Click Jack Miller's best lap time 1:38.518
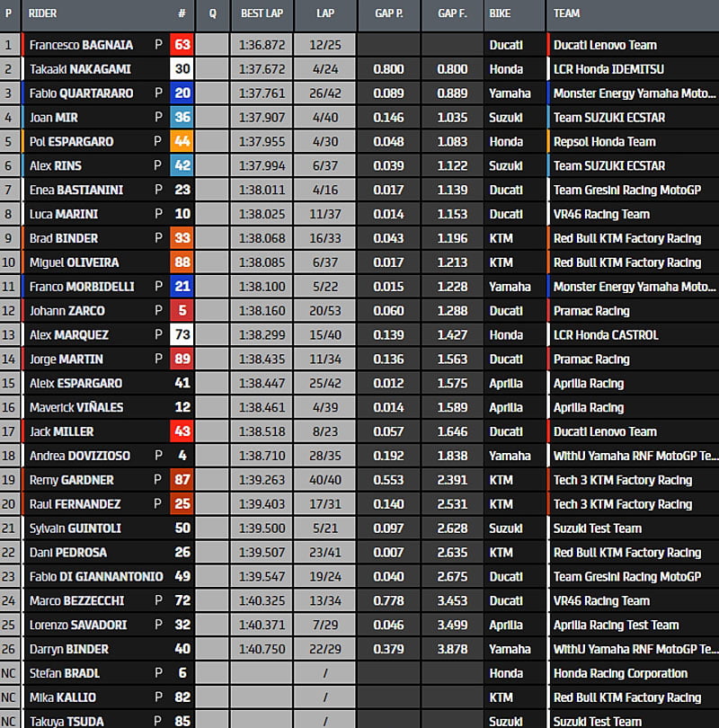This screenshot has width=719, height=728. (x=261, y=431)
